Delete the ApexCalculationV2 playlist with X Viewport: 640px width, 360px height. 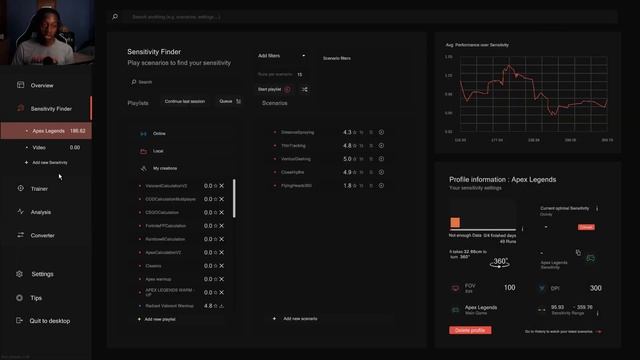click(x=222, y=253)
